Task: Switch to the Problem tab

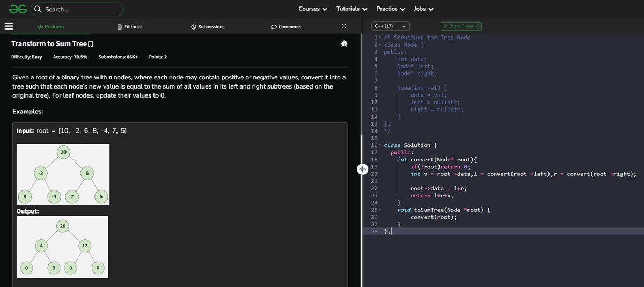Action: 50,27
